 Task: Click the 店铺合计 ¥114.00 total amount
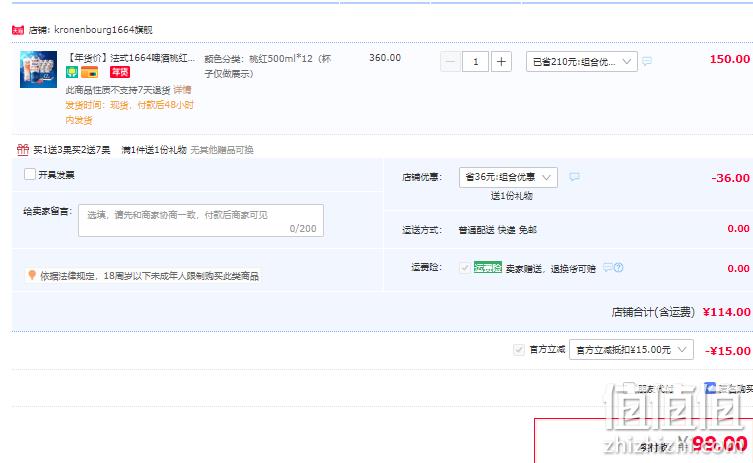pyautogui.click(x=726, y=312)
